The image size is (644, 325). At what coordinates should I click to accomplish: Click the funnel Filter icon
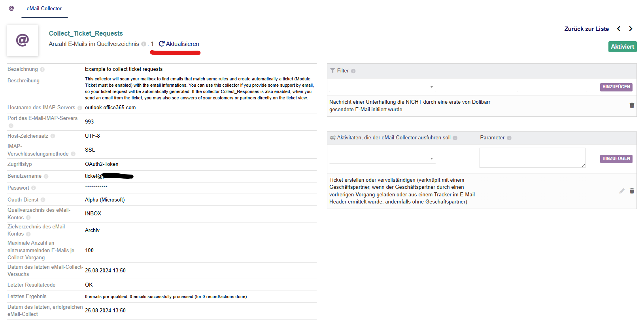point(332,70)
